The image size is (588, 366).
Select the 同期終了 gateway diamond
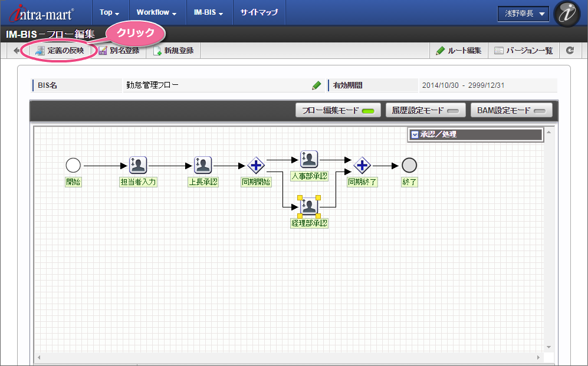(x=362, y=165)
